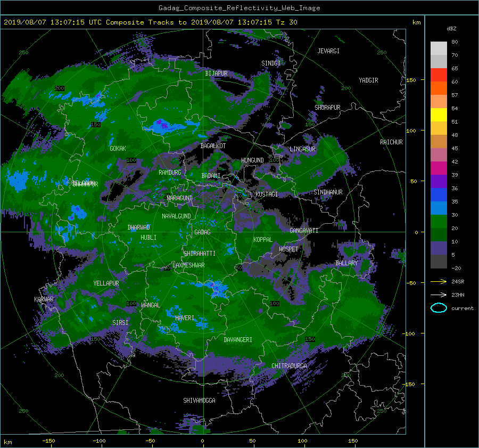Click the Gadag Composite Reflectivity title text

coord(239,8)
